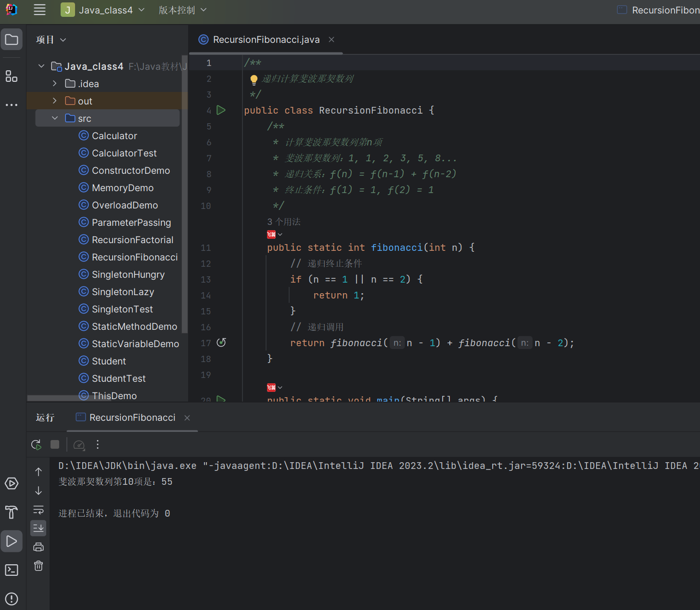
Task: Click the run gutter arrow beside main method
Action: [x=221, y=399]
